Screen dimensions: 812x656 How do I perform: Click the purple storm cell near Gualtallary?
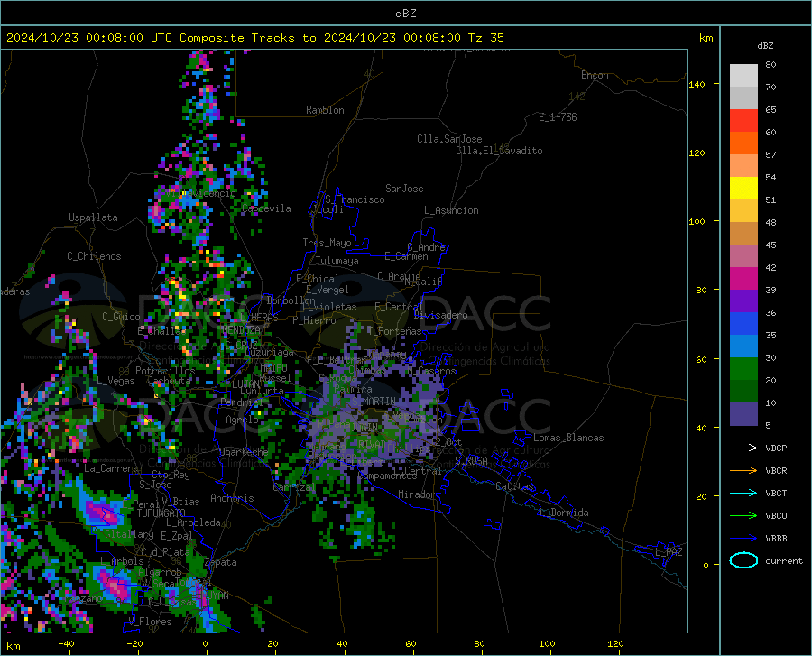[x=100, y=513]
